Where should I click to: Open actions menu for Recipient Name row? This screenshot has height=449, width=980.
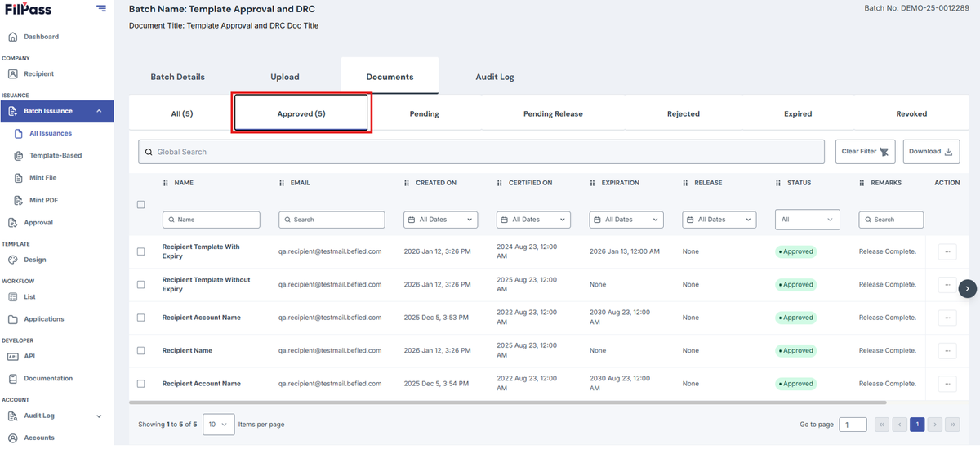pyautogui.click(x=947, y=350)
